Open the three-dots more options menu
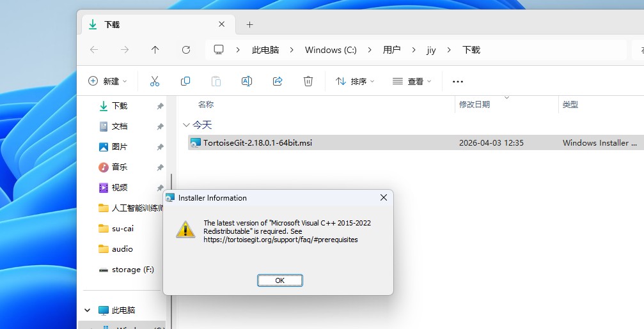The height and width of the screenshot is (329, 644). [457, 81]
